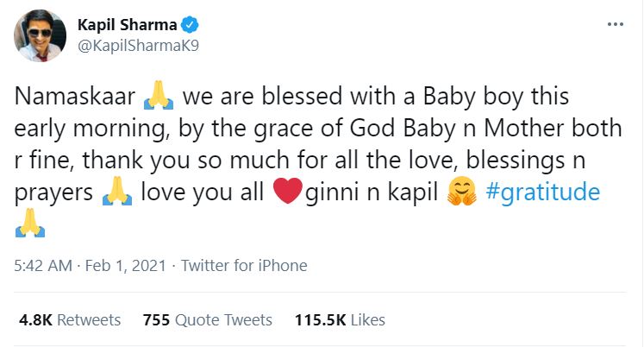This screenshot has height=347, width=644.
Task: Click the red heart emoji
Action: pos(289,193)
